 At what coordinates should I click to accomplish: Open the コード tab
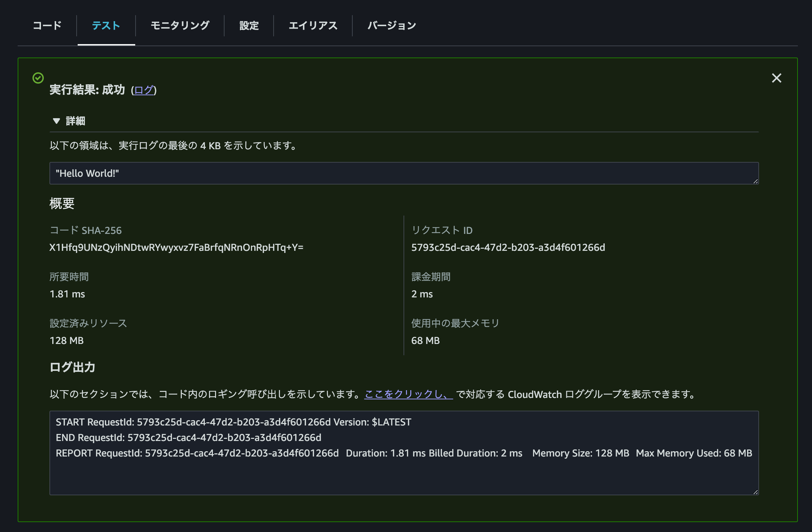tap(47, 25)
